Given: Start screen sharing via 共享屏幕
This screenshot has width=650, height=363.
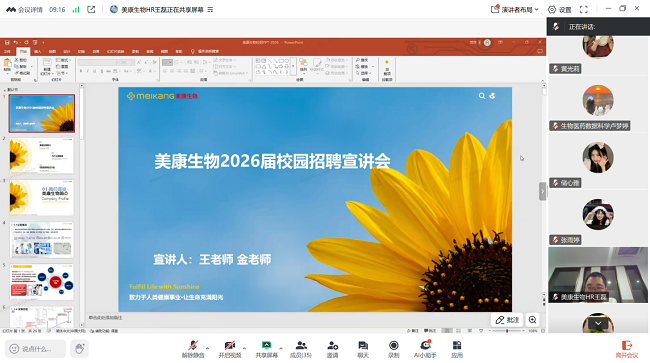Looking at the screenshot, I should [266, 349].
